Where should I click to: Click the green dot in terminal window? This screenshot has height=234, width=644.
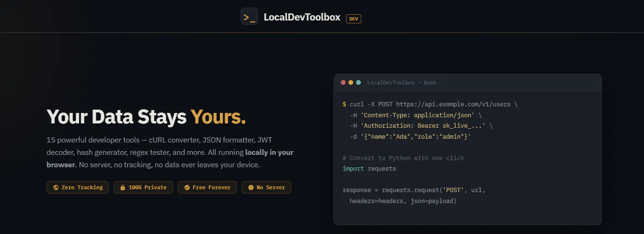[x=358, y=82]
